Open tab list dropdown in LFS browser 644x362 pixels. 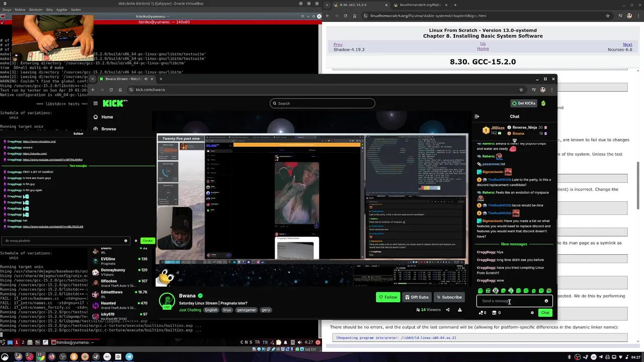pos(328,5)
